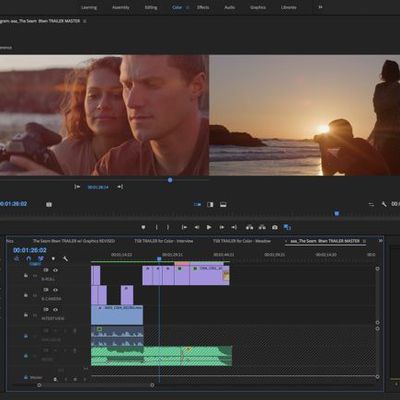The width and height of the screenshot is (400, 400).
Task: Toggle eye visibility for B-ROLL track
Action: 55,270
